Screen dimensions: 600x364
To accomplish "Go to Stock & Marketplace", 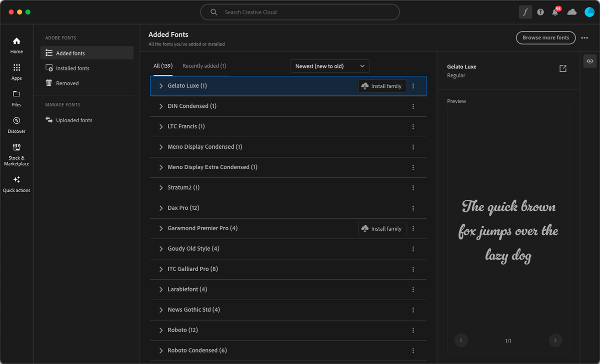I will coord(16,151).
